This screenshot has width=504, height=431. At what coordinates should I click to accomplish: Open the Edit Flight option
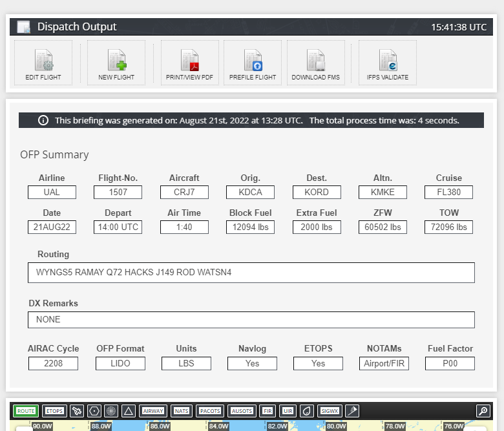[43, 63]
